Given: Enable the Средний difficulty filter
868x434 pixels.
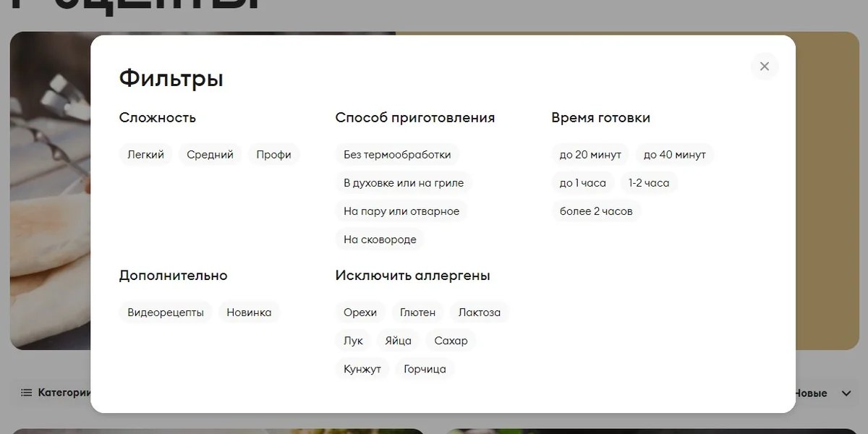Looking at the screenshot, I should point(210,154).
